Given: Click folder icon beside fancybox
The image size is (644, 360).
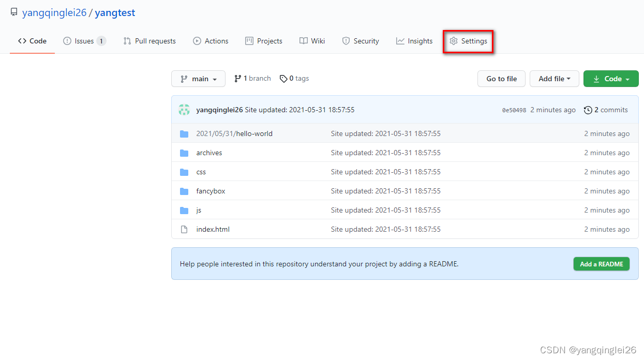Looking at the screenshot, I should coord(184,191).
